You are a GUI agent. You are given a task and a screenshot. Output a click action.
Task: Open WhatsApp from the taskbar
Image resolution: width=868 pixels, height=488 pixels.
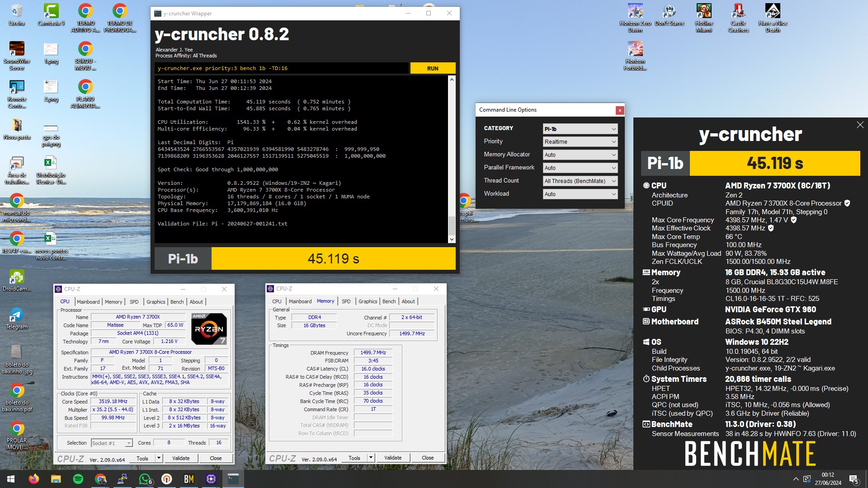pyautogui.click(x=145, y=479)
